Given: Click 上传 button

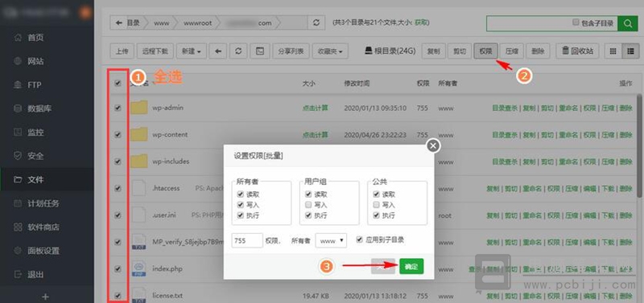Looking at the screenshot, I should pyautogui.click(x=122, y=51).
